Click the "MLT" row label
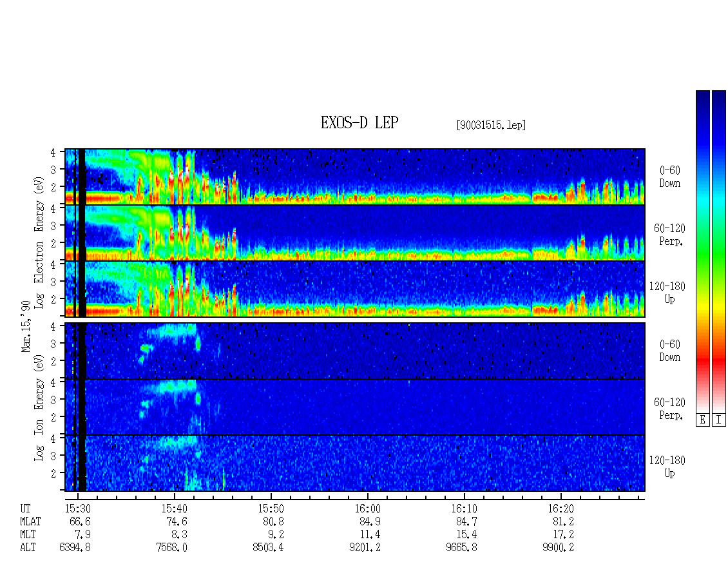Viewport: 728px width, 564px height. tap(28, 535)
